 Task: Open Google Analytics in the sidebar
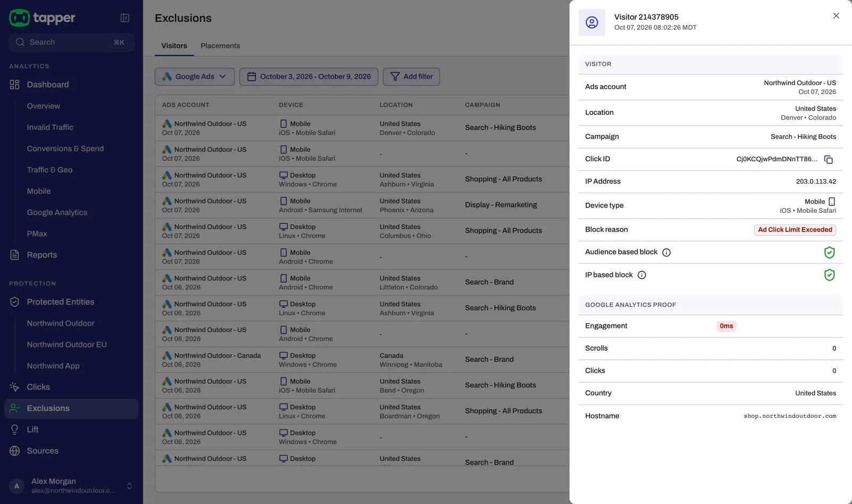pyautogui.click(x=57, y=212)
